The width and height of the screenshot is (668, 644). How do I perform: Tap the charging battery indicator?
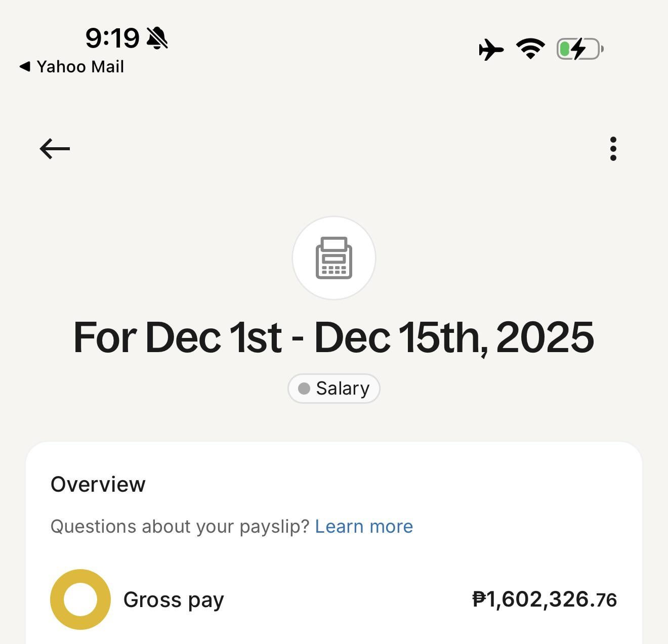coord(579,49)
